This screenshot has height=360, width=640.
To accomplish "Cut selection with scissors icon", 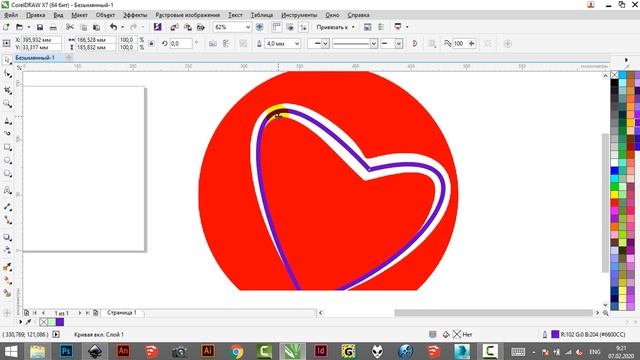I will click(x=70, y=27).
